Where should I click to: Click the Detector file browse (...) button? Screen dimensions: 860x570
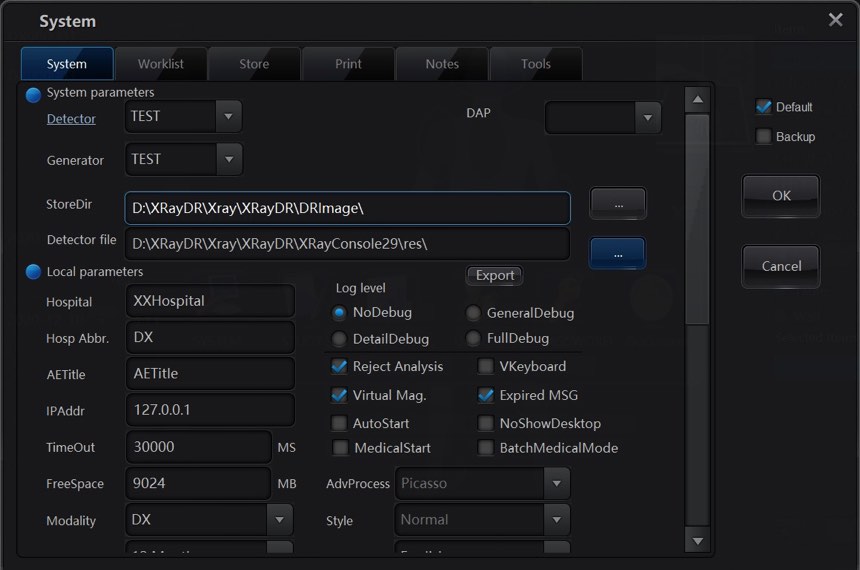[x=618, y=254]
